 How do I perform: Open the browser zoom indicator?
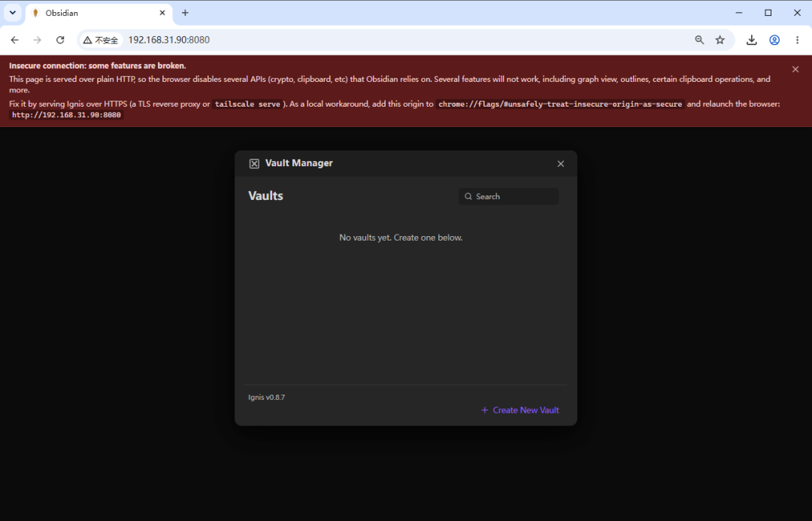699,40
